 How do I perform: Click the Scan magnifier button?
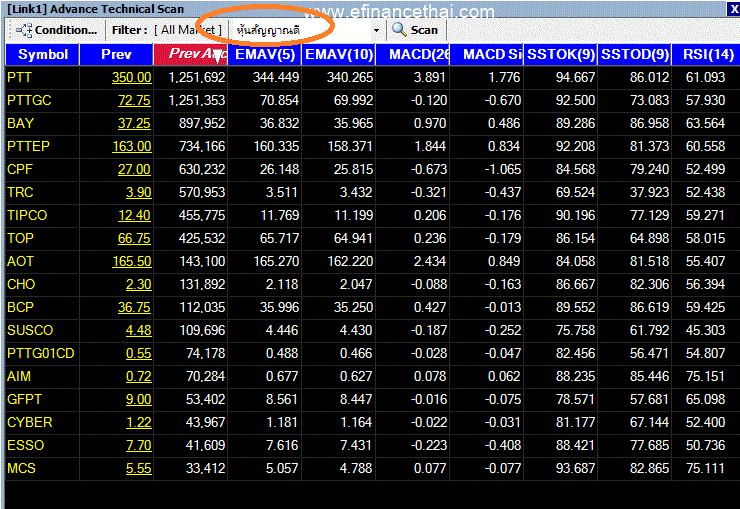pyautogui.click(x=415, y=30)
